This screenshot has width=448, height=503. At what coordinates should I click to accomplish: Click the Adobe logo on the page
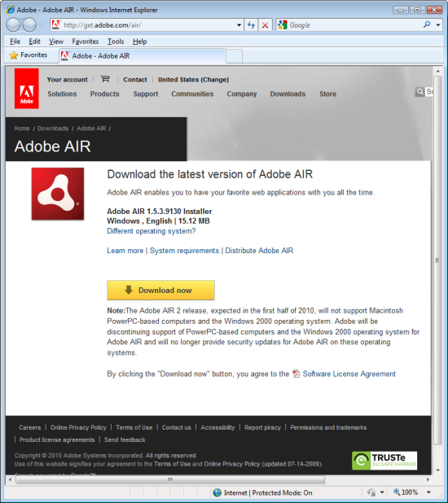[x=27, y=89]
